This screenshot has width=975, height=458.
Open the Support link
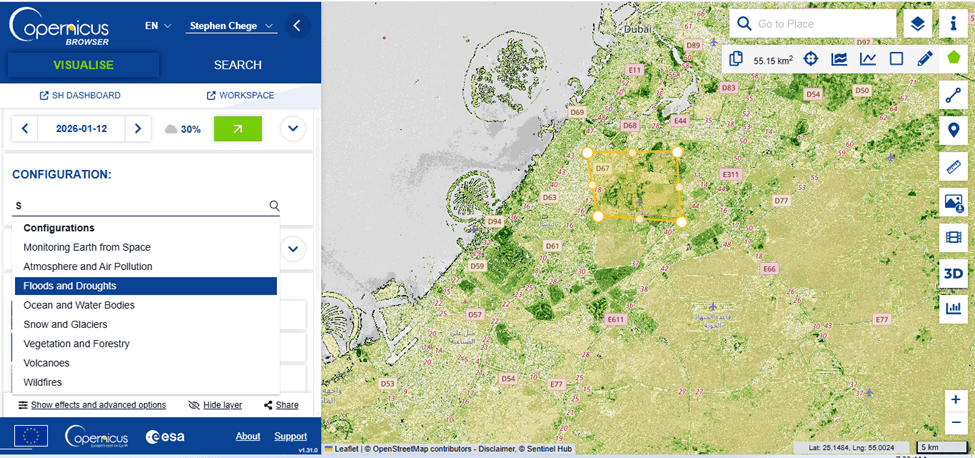pos(290,436)
